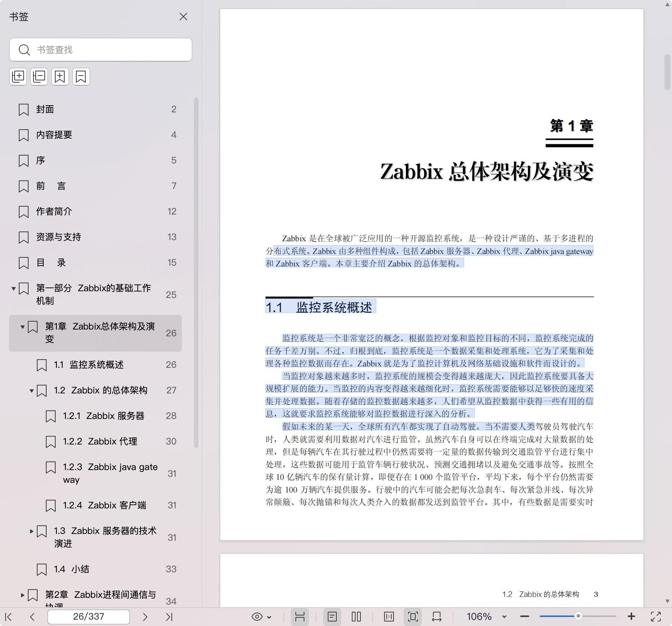Open the zoom percentage dropdown
672x626 pixels.
point(504,617)
